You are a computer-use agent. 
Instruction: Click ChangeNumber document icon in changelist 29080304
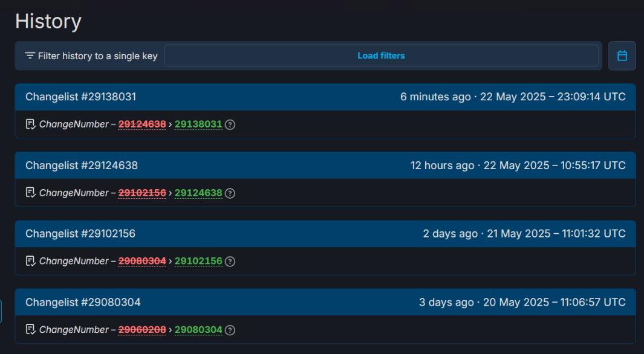pos(31,330)
